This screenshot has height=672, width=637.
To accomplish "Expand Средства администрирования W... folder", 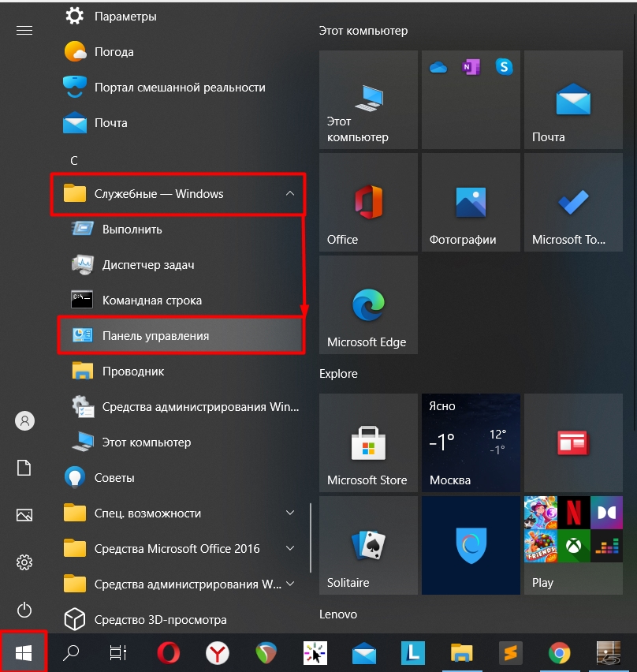I will pos(178,584).
